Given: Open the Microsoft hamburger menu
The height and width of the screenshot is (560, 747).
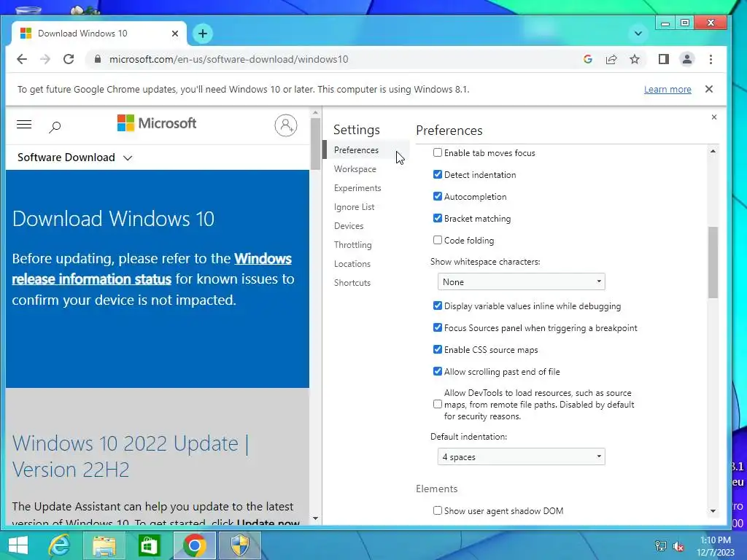Looking at the screenshot, I should (24, 125).
